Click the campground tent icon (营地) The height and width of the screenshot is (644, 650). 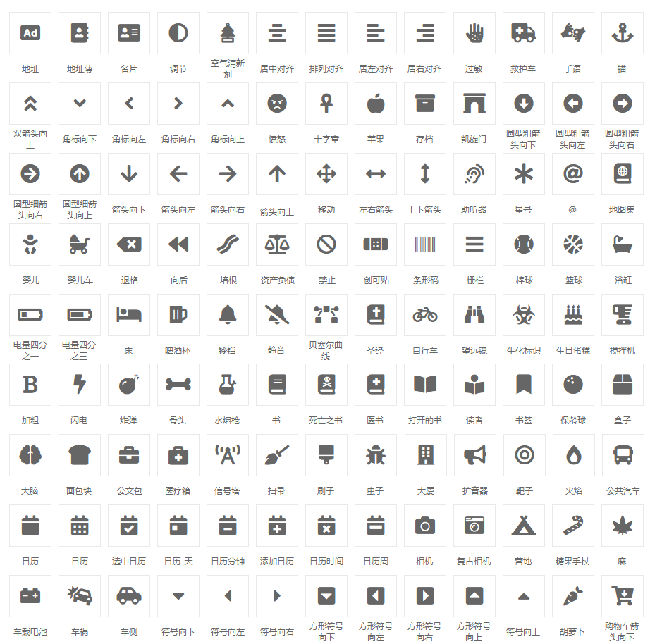coord(524,526)
